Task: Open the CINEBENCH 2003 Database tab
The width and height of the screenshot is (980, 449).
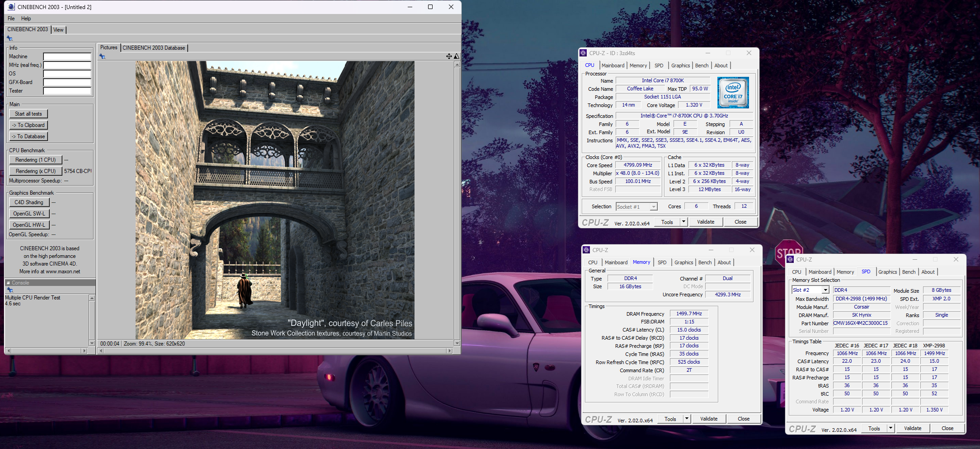Action: tap(154, 48)
